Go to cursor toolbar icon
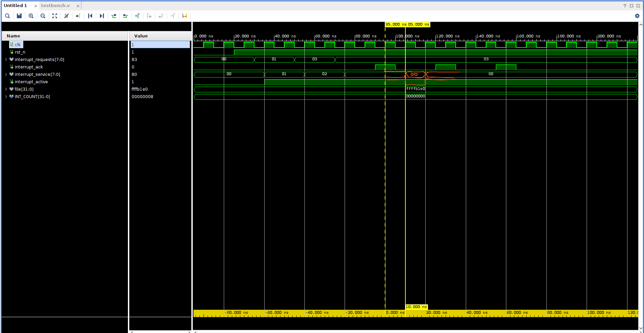Image resolution: width=644 pixels, height=333 pixels. coord(78,16)
